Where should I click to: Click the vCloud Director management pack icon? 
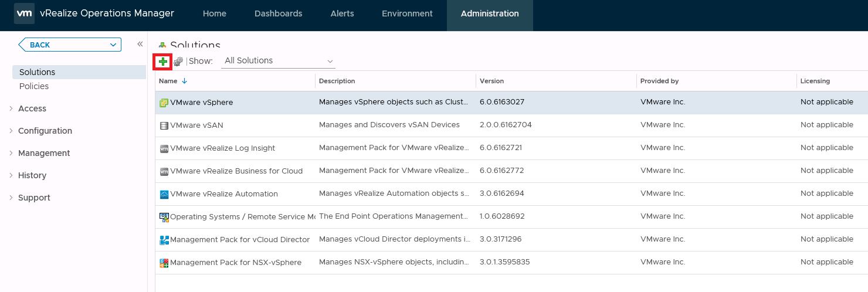(164, 240)
